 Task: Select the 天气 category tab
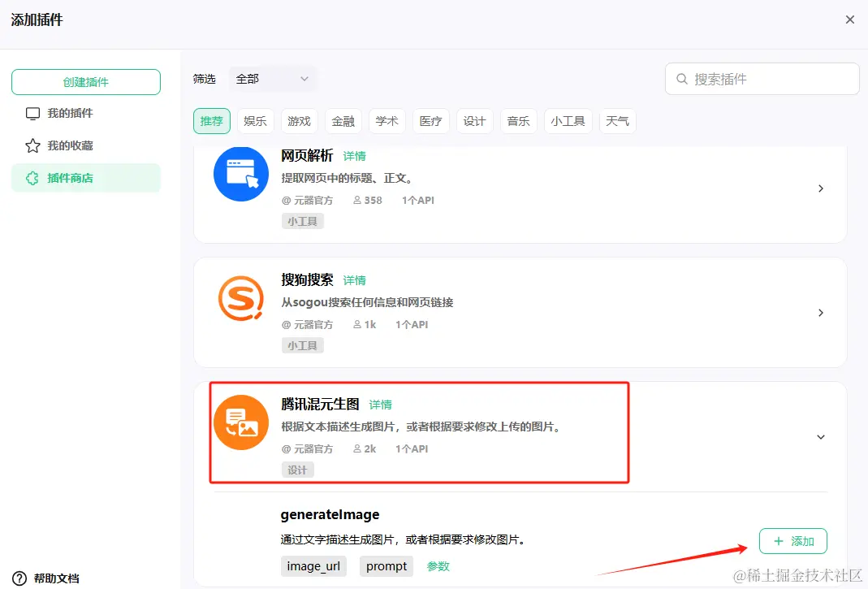[x=617, y=121]
